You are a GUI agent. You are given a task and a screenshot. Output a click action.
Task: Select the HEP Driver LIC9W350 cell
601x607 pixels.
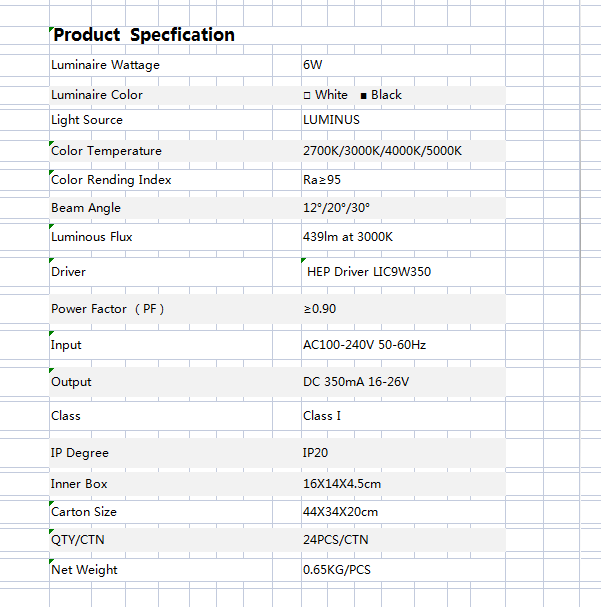369,271
